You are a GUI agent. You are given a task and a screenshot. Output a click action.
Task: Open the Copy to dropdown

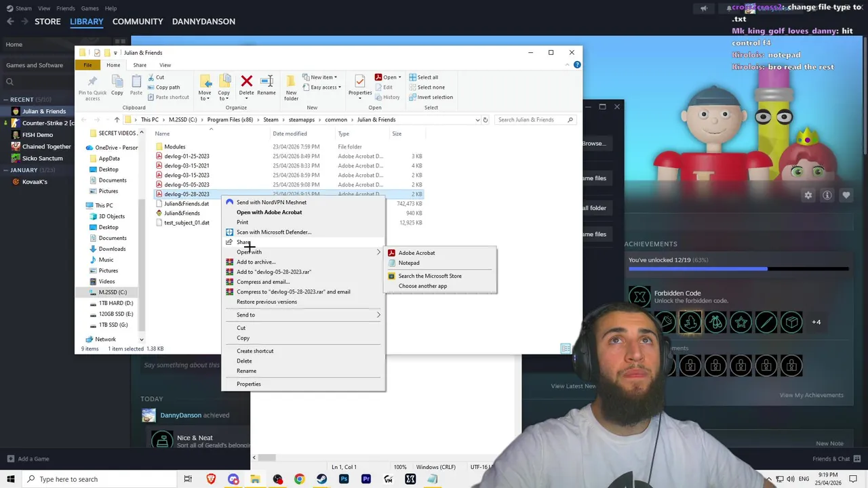pyautogui.click(x=224, y=96)
